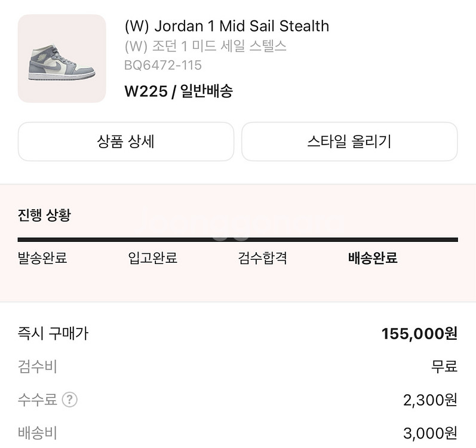
Task: Select the 검수합격 progress step
Action: pyautogui.click(x=262, y=258)
